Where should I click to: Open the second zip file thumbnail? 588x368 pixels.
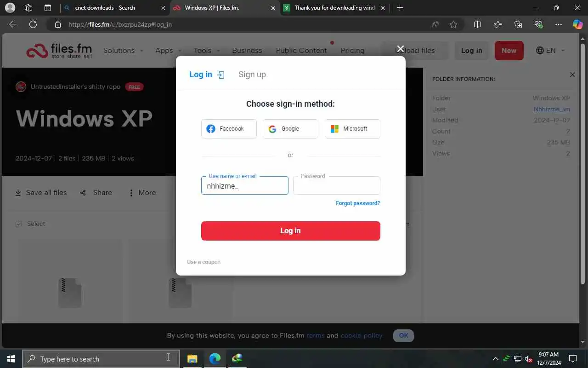[180, 293]
